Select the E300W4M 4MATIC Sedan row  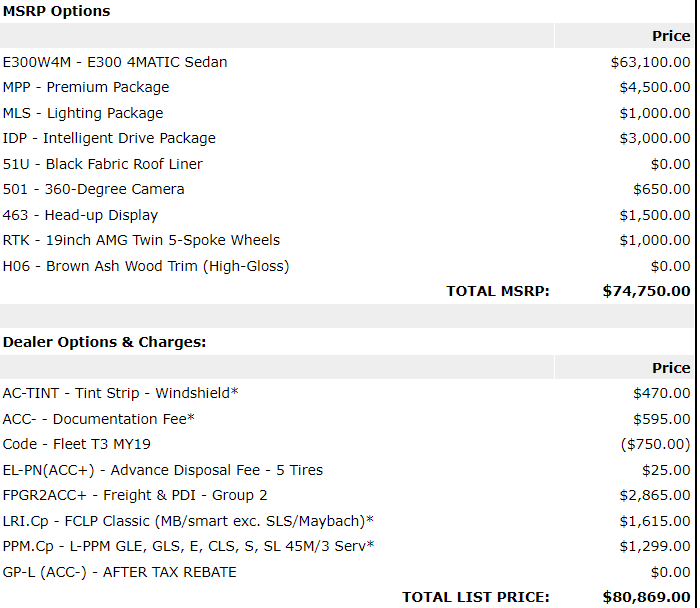click(347, 62)
